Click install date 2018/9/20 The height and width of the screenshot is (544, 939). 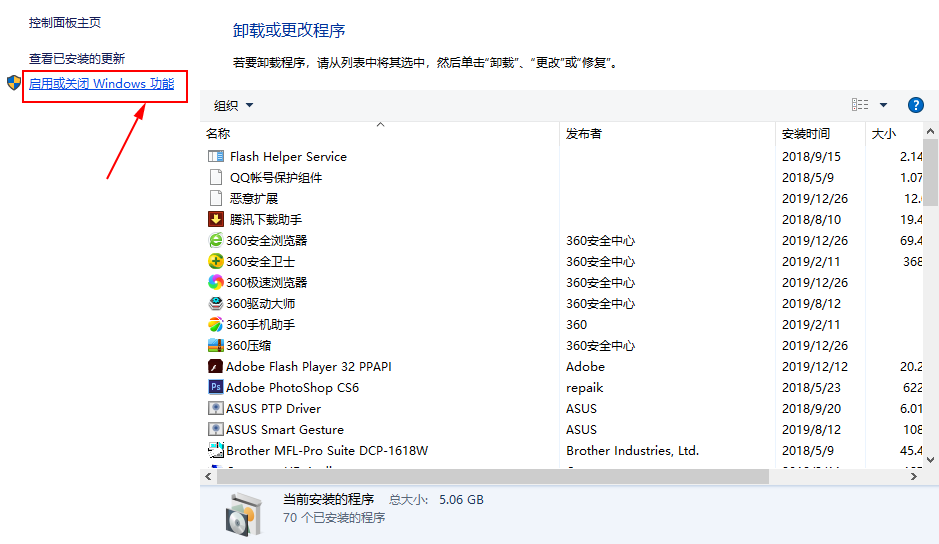[x=811, y=409]
